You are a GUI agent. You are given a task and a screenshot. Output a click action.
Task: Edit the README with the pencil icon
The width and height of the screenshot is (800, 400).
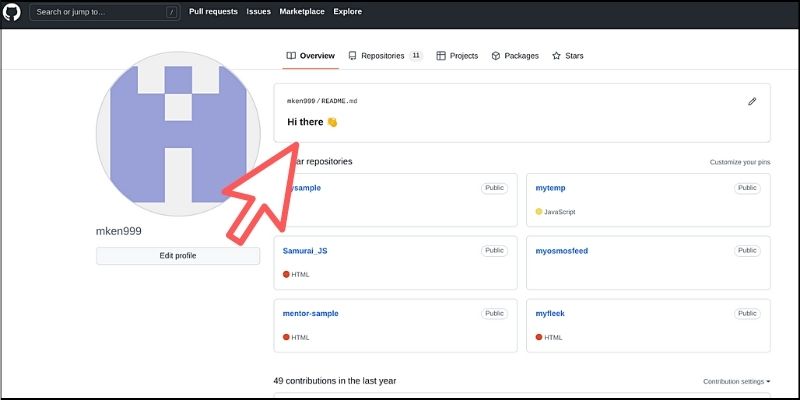(752, 102)
